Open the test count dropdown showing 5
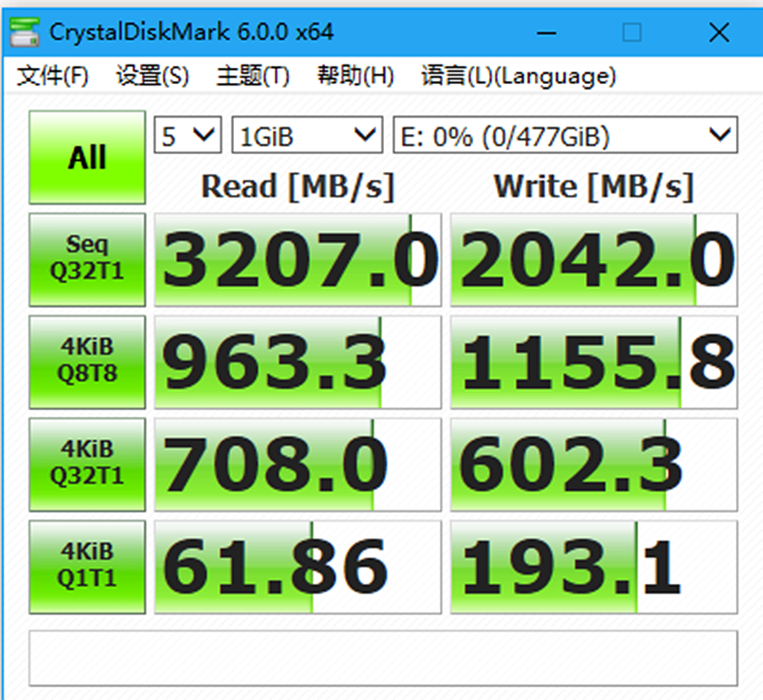 187,135
